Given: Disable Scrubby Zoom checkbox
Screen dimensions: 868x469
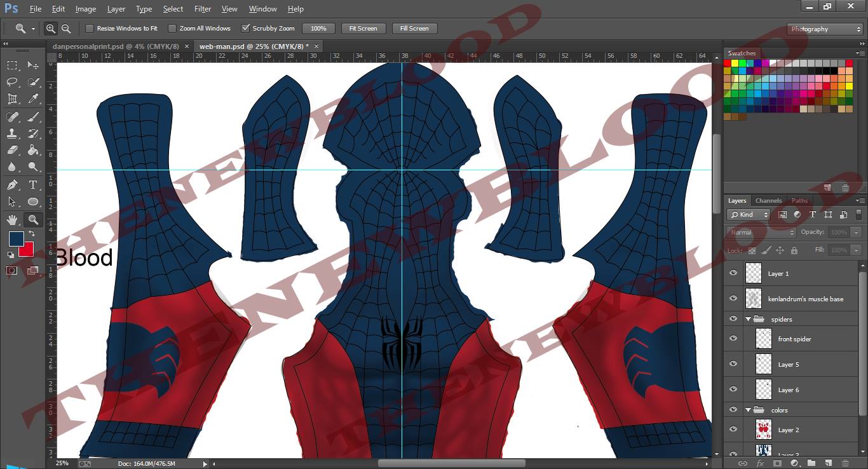Looking at the screenshot, I should click(x=245, y=29).
